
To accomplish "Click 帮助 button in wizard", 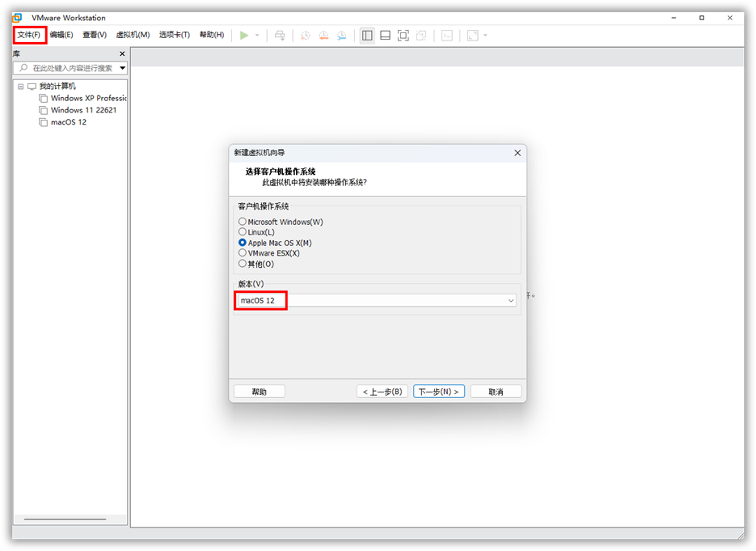I will [260, 392].
